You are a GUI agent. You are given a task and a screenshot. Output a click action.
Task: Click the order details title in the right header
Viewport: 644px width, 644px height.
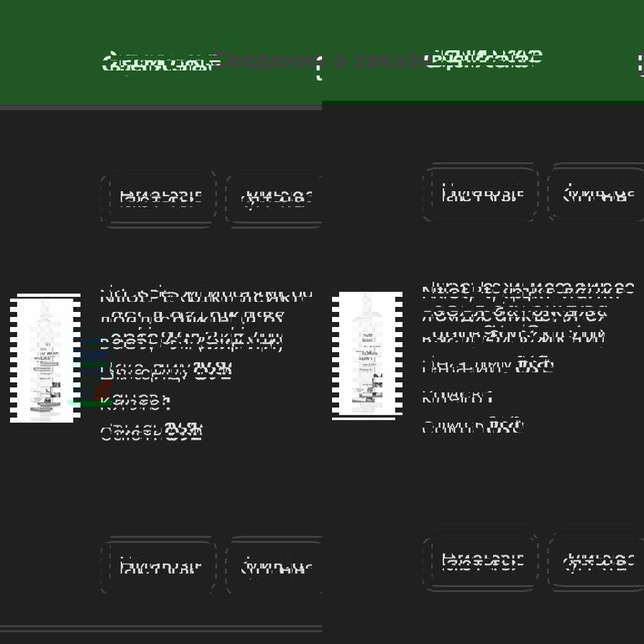(x=483, y=59)
